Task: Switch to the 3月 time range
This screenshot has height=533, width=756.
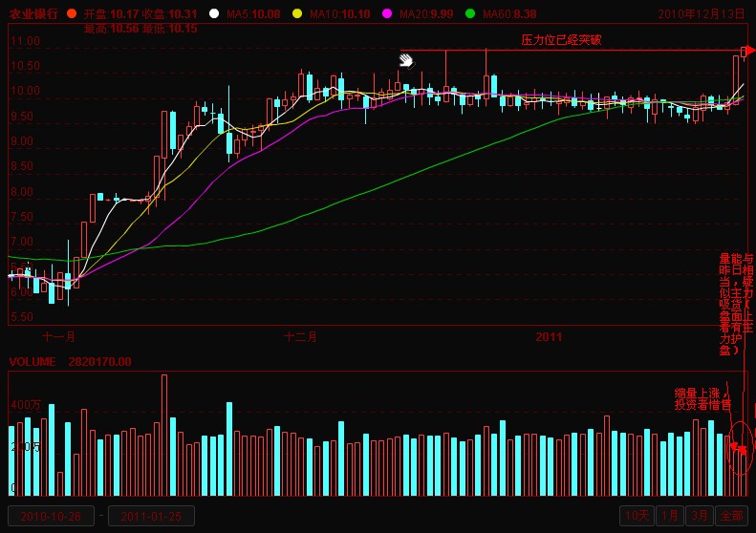Action: click(700, 516)
